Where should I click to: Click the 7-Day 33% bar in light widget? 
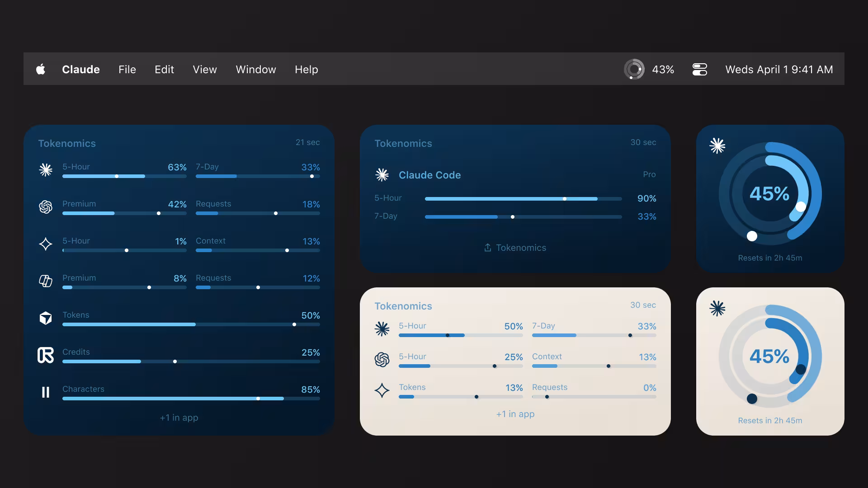point(594,335)
